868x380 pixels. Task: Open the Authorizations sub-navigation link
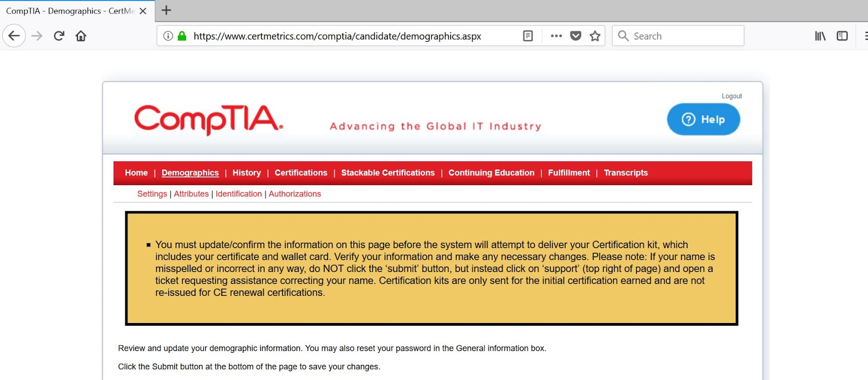point(295,194)
